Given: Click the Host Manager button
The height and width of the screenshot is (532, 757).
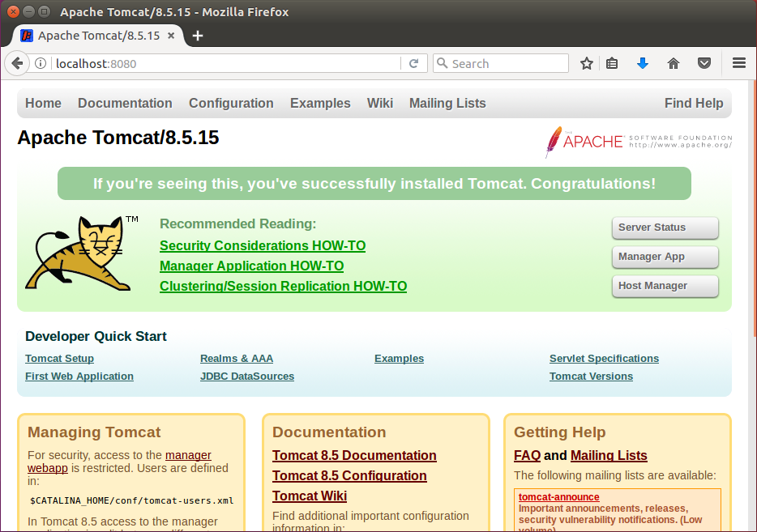Looking at the screenshot, I should [665, 286].
